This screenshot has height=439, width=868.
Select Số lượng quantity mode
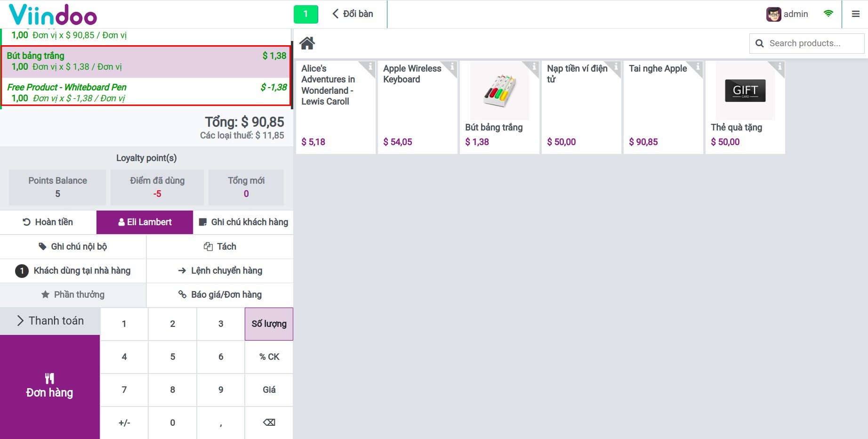click(x=269, y=324)
